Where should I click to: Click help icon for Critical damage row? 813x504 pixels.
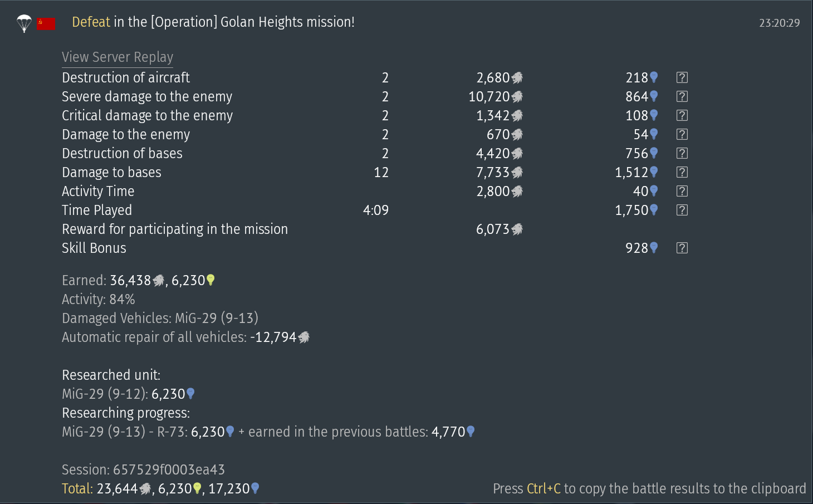click(x=682, y=116)
